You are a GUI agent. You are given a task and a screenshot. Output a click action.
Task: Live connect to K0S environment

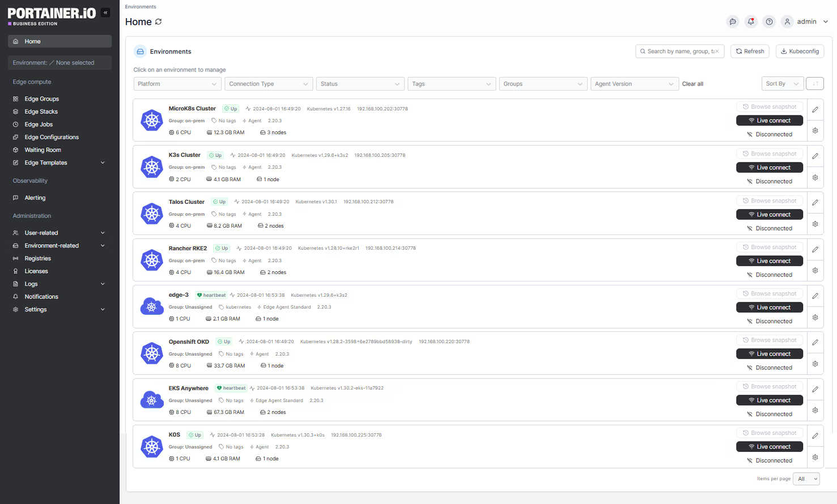click(769, 447)
